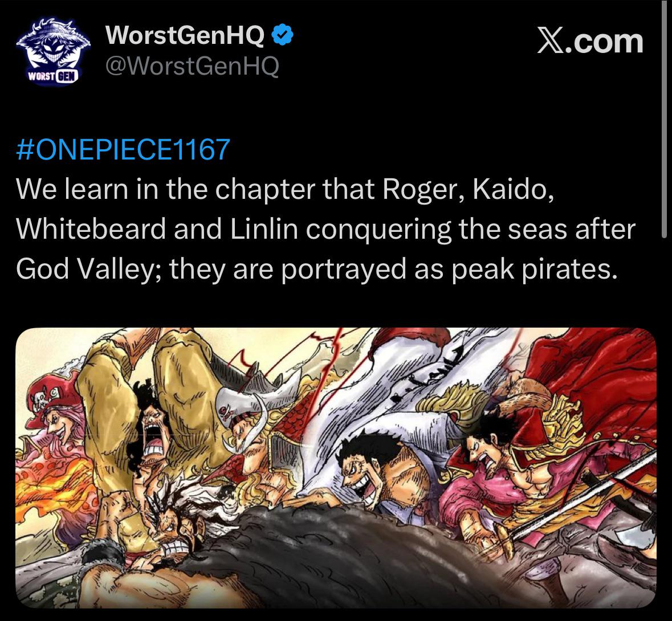Open the @WorstGenHQ handle link
The height and width of the screenshot is (621, 672).
192,66
